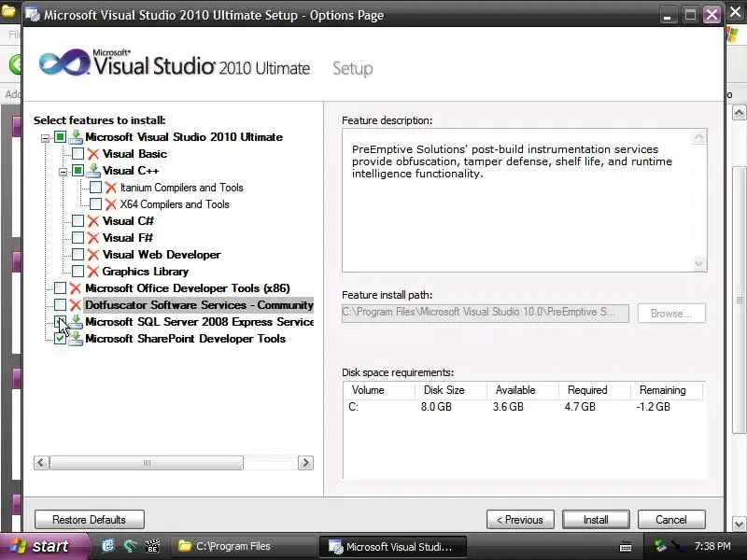Click the feature tree scroll right arrow
Image resolution: width=747 pixels, height=560 pixels.
click(305, 463)
